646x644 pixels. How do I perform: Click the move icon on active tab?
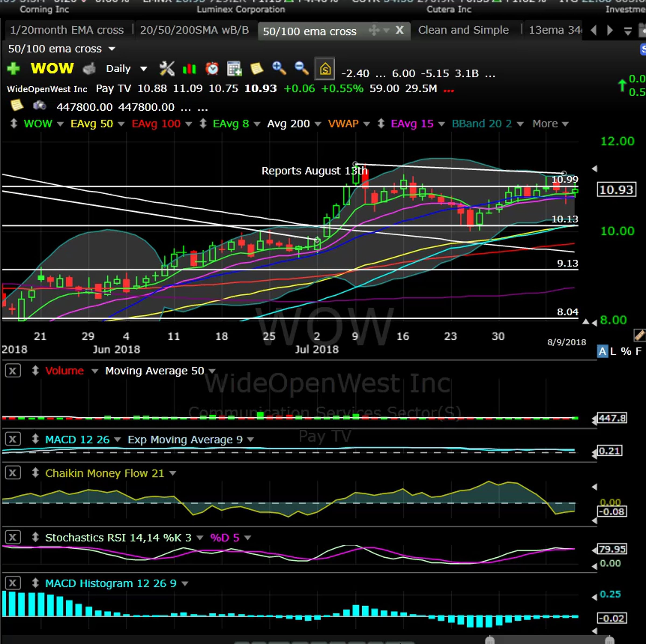click(374, 30)
